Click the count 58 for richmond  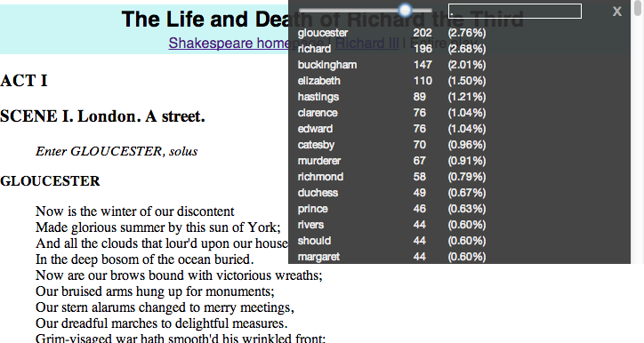point(419,177)
